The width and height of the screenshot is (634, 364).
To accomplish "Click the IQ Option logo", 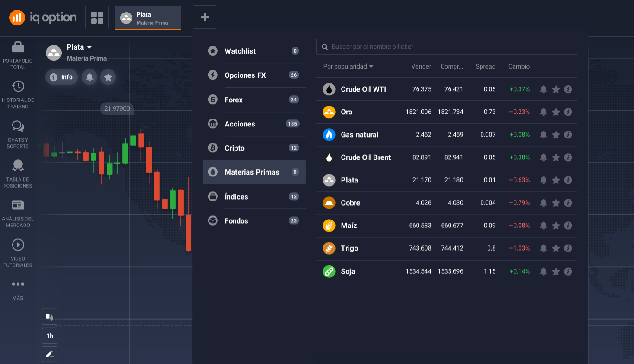I will tap(43, 18).
